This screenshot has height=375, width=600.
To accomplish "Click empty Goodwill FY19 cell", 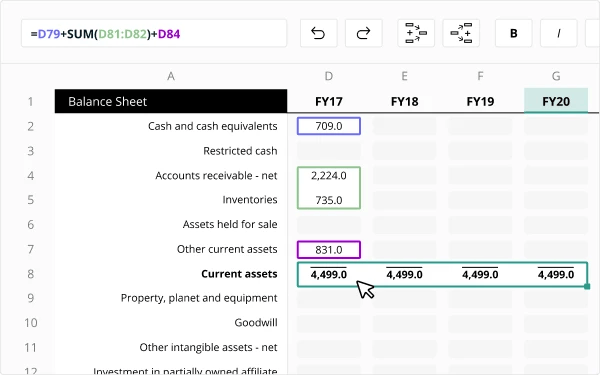I will [480, 323].
